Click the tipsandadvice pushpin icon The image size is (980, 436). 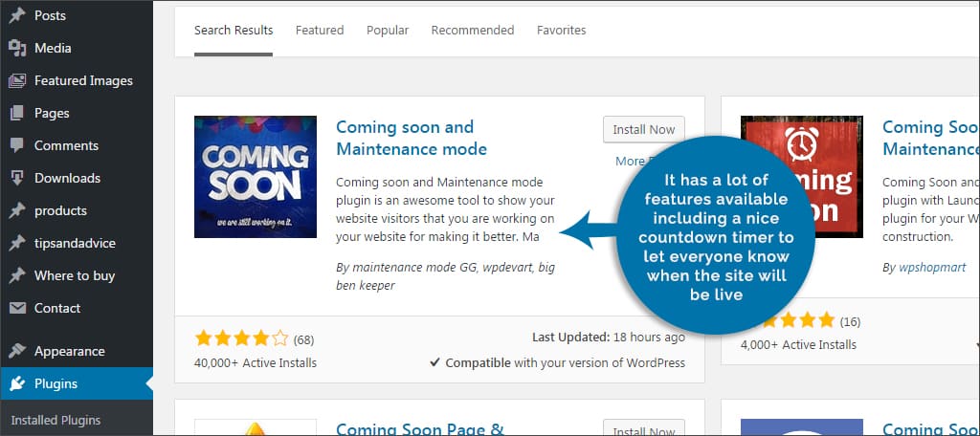[x=17, y=243]
